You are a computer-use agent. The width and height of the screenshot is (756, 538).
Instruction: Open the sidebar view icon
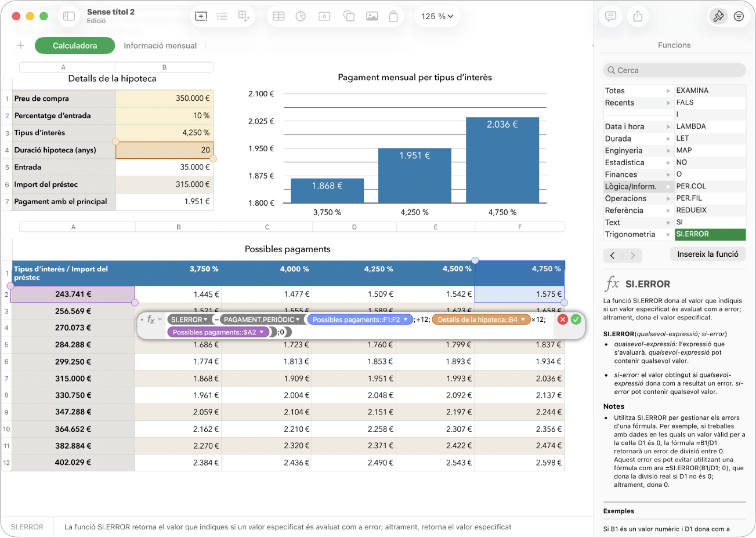pos(69,16)
